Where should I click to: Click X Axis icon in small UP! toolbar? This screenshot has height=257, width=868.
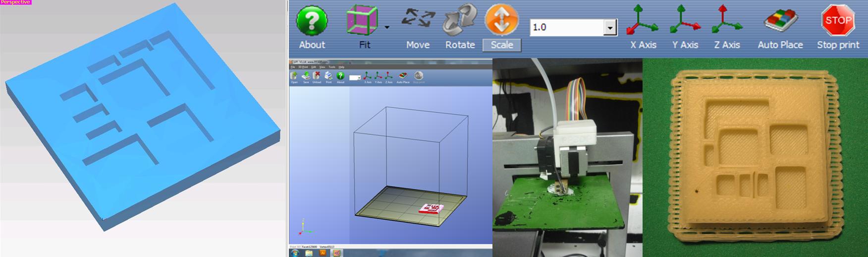[368, 75]
